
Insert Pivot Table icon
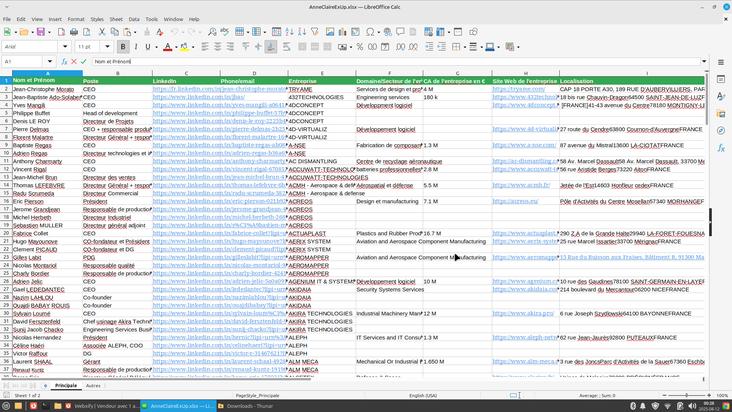point(355,32)
